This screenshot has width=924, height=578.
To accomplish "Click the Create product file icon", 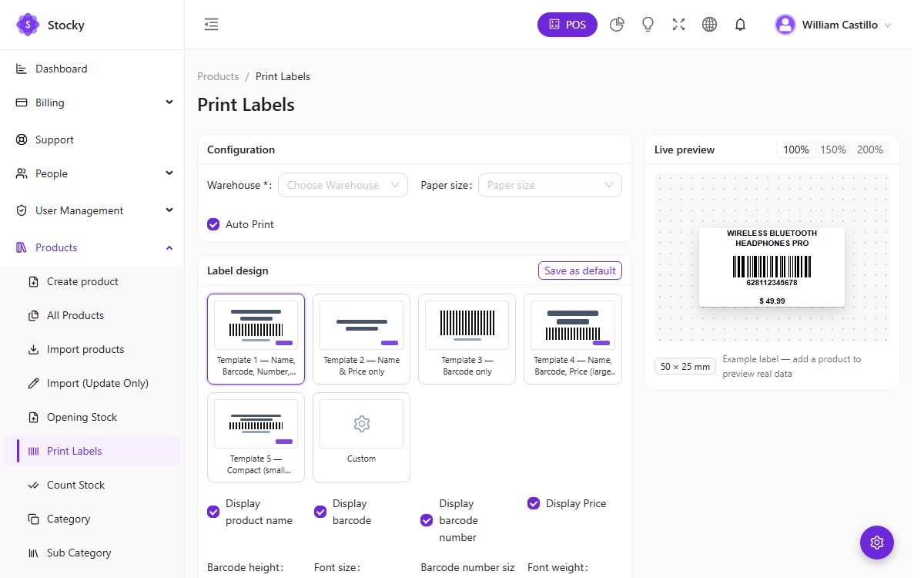I will [33, 281].
